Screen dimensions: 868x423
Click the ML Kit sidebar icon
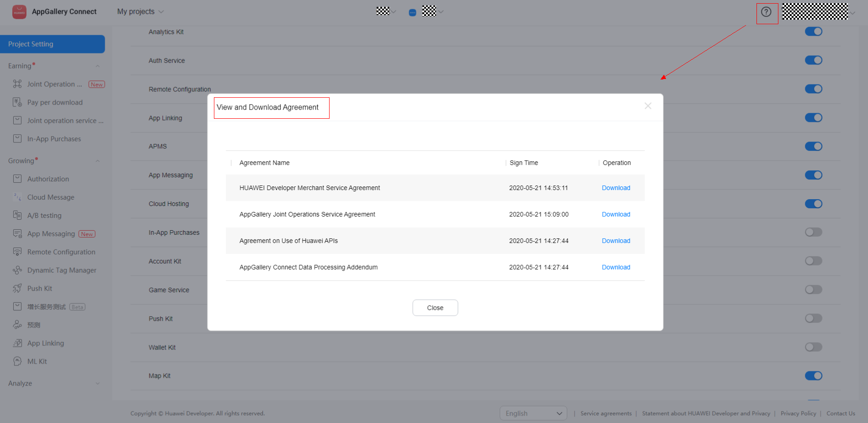pyautogui.click(x=17, y=362)
